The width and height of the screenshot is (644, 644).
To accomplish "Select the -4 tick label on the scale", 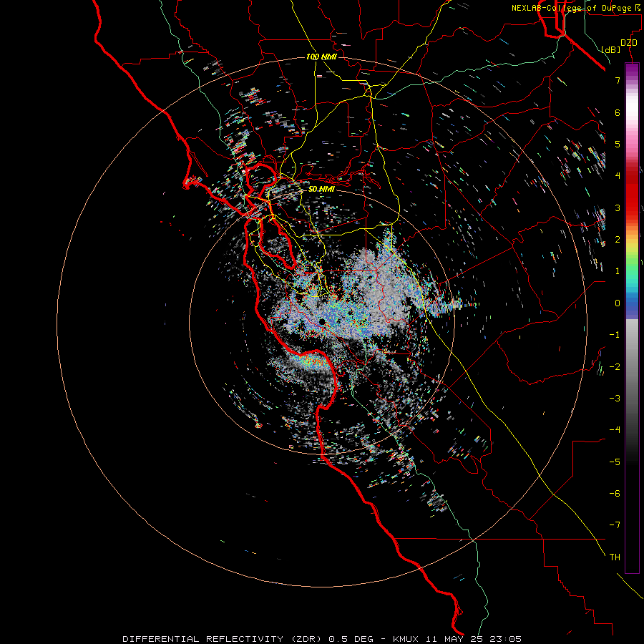I will tap(615, 430).
